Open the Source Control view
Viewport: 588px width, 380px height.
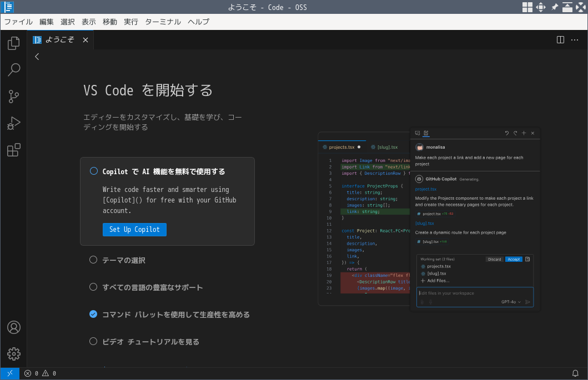click(x=13, y=97)
